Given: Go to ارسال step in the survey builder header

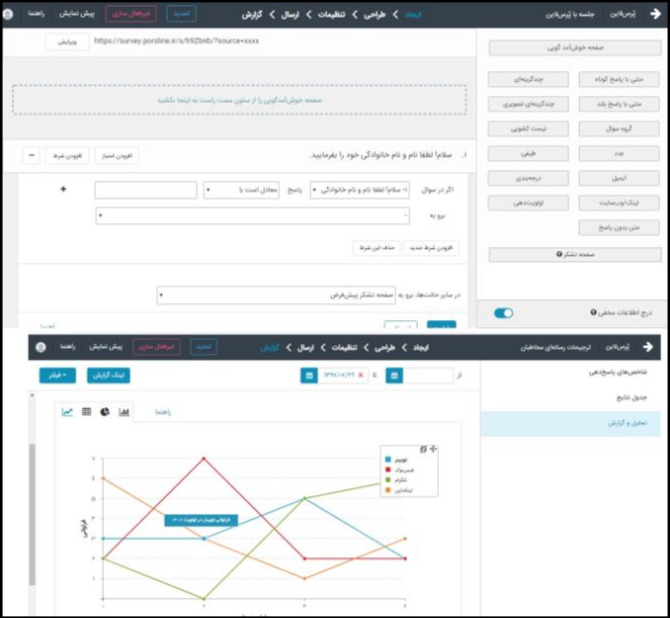Looking at the screenshot, I should point(290,15).
